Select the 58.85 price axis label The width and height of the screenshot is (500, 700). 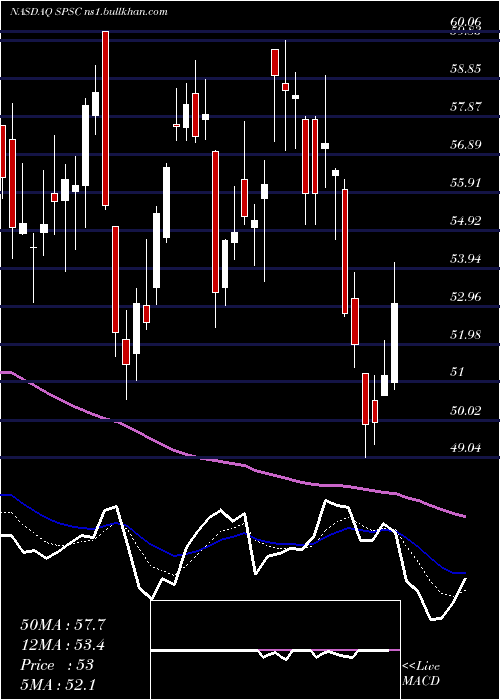[465, 69]
